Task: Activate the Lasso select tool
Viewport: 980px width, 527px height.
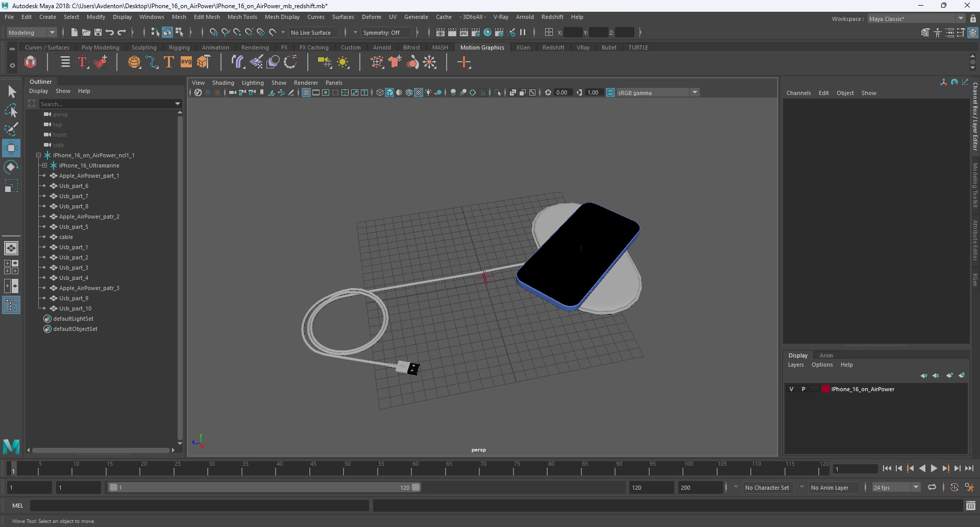Action: 11,110
